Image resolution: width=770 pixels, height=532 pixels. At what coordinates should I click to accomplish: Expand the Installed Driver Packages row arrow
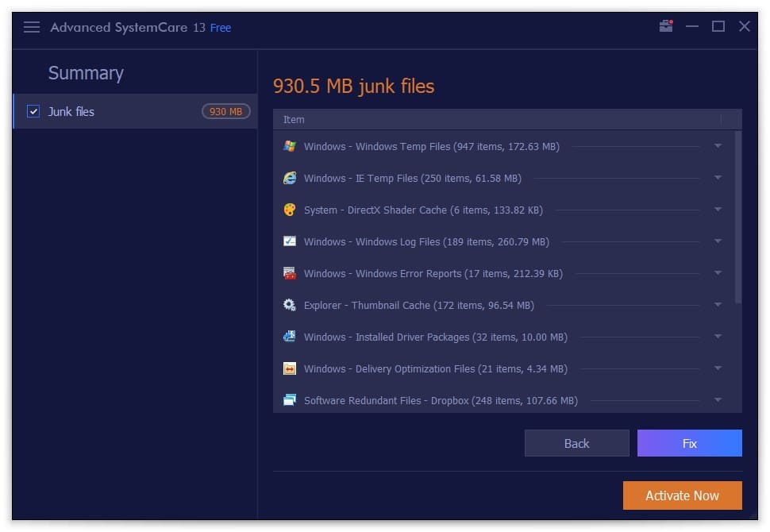(x=718, y=337)
